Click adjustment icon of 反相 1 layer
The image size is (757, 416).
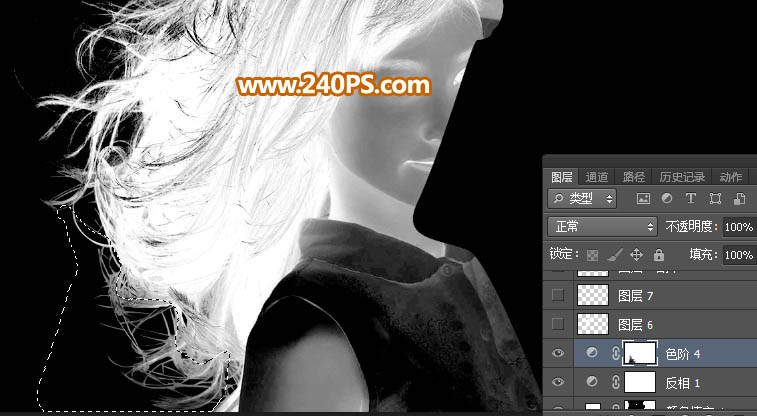592,382
